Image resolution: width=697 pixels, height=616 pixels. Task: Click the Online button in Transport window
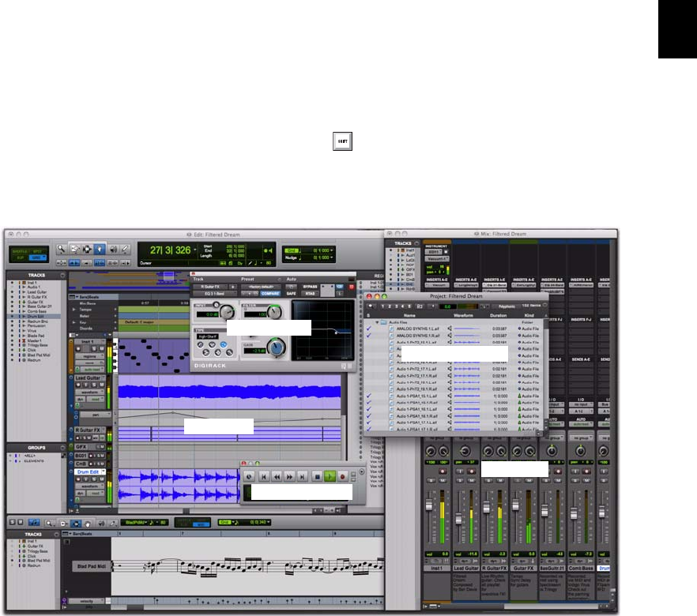point(249,477)
